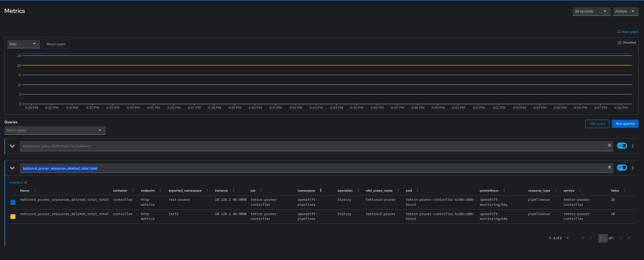Click the Run queries button
644x260 pixels.
point(625,124)
